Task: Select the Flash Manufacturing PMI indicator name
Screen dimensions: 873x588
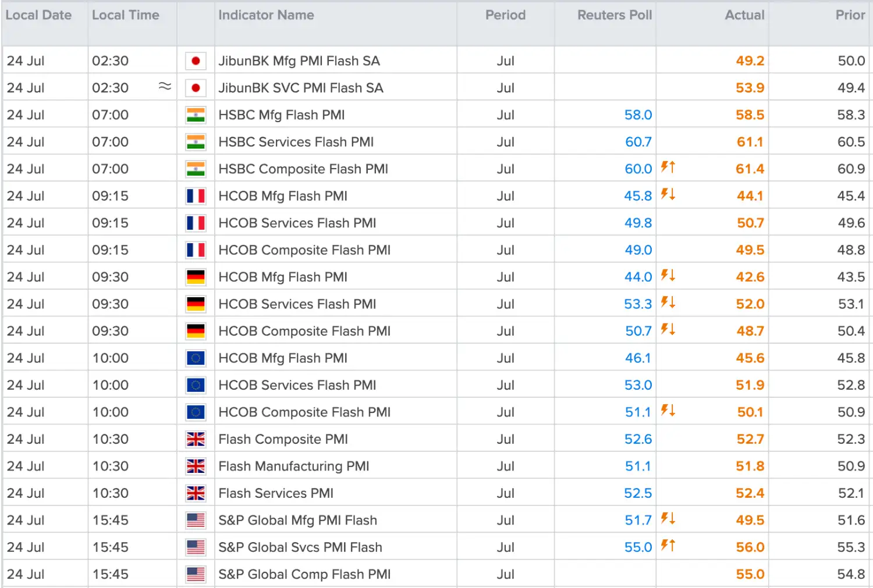Action: point(294,466)
